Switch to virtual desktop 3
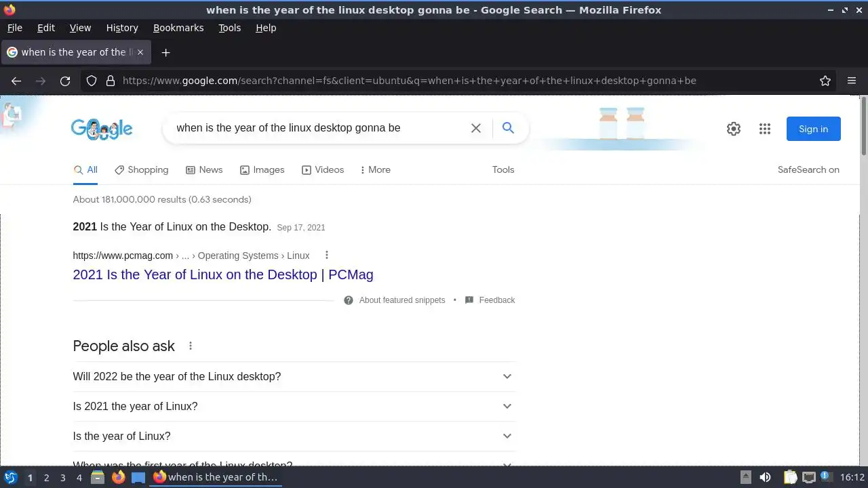The height and width of the screenshot is (488, 868). tap(62, 477)
